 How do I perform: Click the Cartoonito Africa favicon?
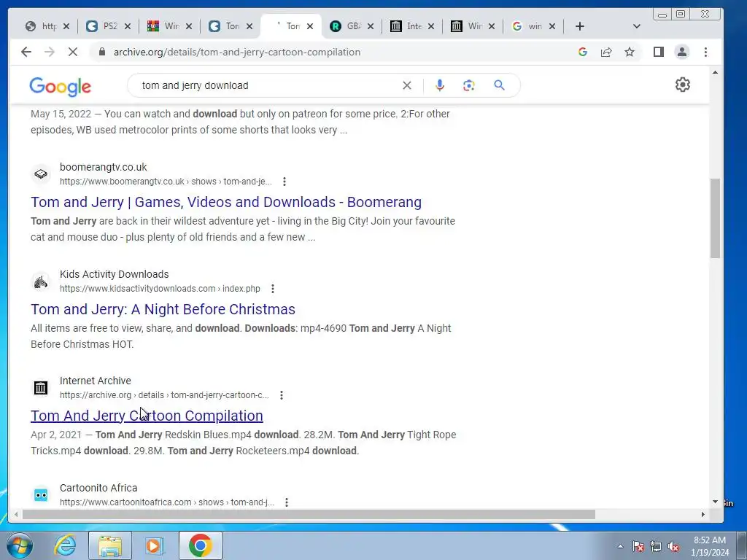tap(41, 495)
